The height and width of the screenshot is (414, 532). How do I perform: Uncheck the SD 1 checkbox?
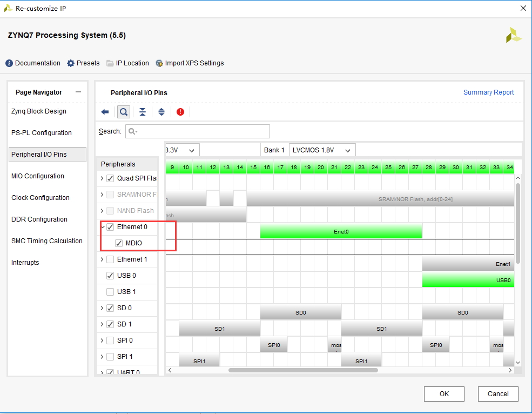pos(110,324)
